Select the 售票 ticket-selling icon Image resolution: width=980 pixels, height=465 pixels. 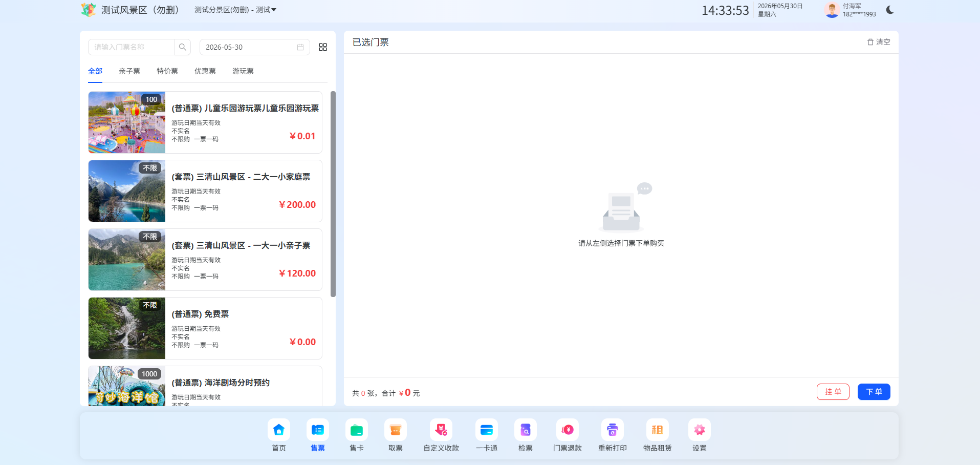tap(318, 430)
